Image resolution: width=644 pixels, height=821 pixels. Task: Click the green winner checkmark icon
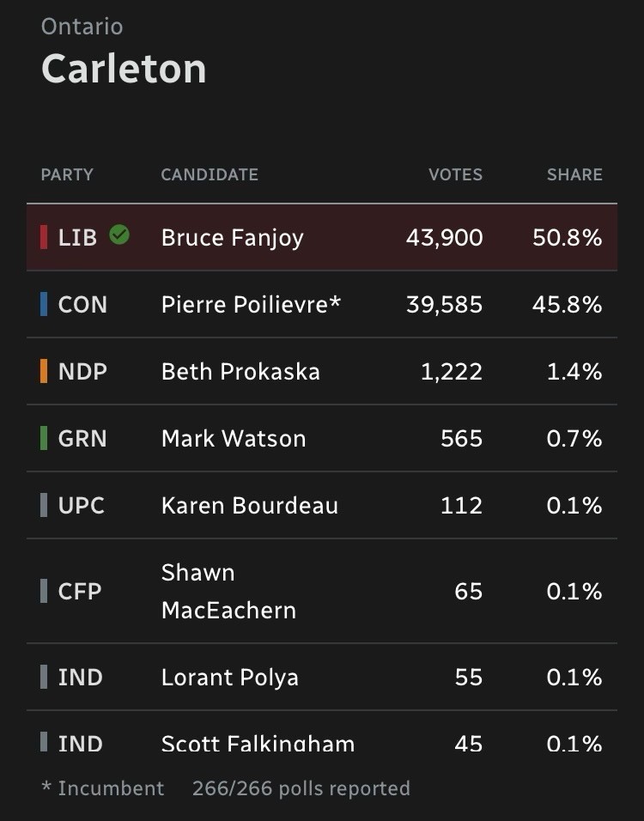(119, 234)
